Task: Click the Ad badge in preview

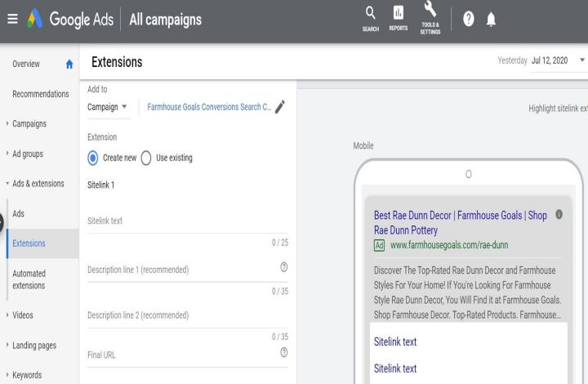Action: (x=379, y=245)
